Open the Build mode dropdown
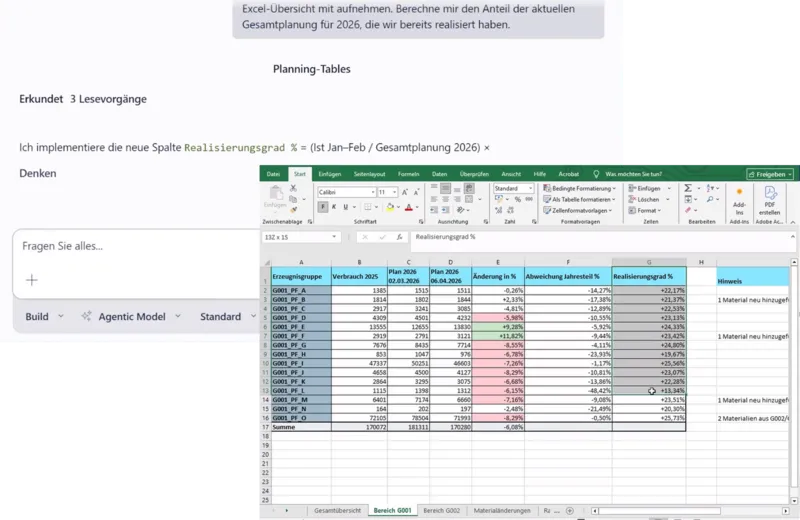 pos(44,316)
